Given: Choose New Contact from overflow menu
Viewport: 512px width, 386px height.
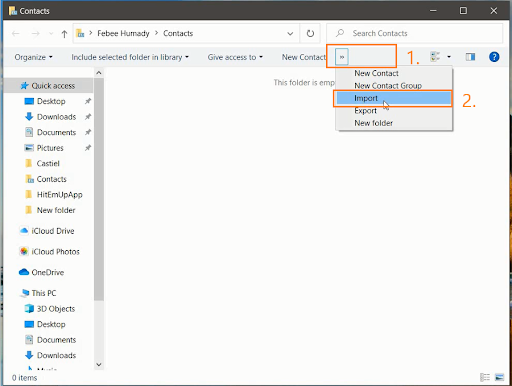Looking at the screenshot, I should (394, 73).
